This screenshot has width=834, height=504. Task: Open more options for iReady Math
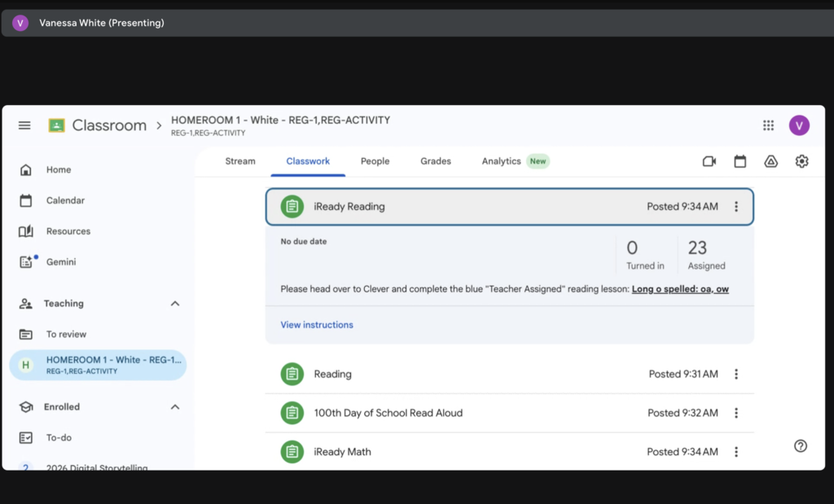pyautogui.click(x=736, y=452)
